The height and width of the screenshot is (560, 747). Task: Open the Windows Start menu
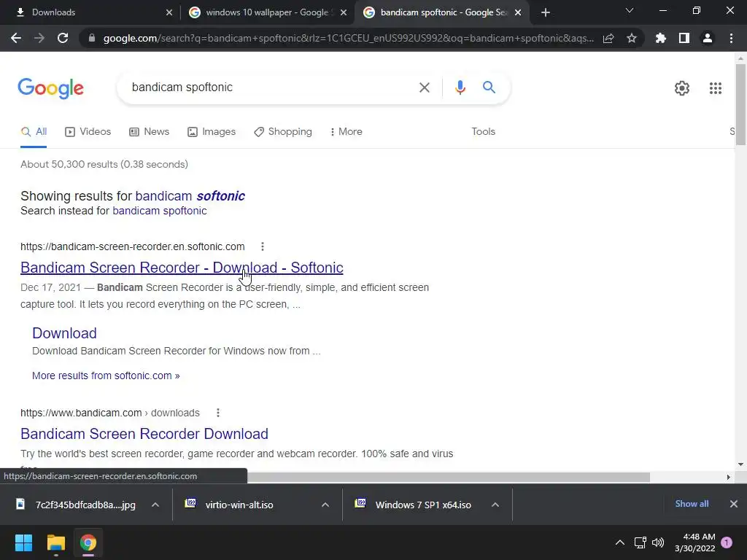[23, 542]
